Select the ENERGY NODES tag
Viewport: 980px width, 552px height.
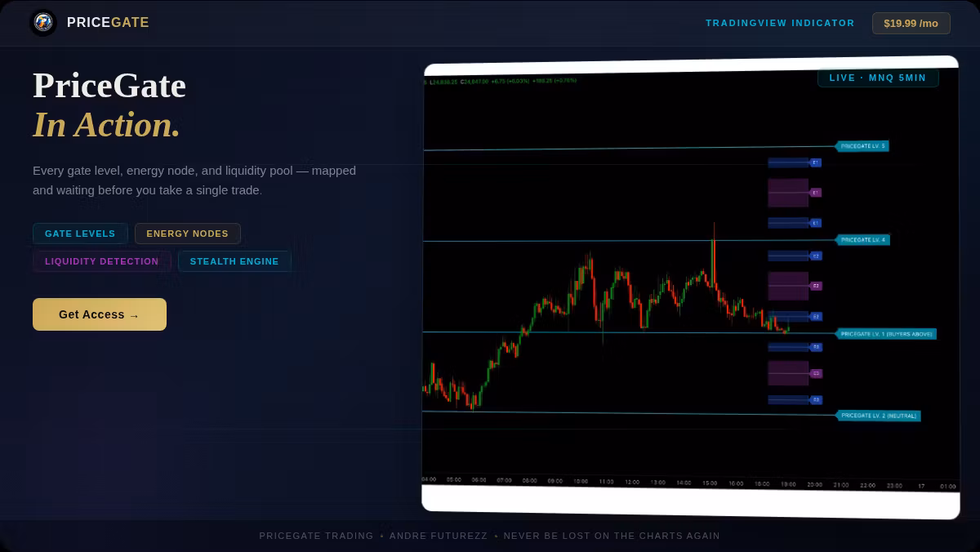[188, 234]
